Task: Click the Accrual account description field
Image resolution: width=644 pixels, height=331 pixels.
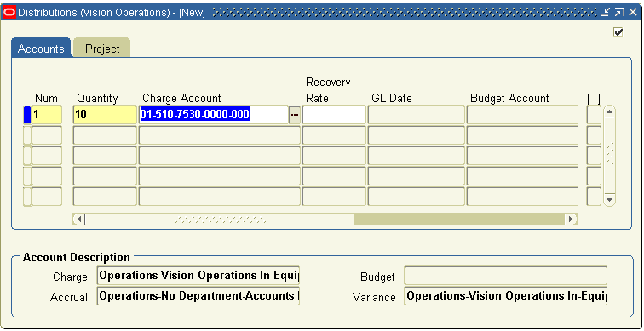Action: [198, 296]
